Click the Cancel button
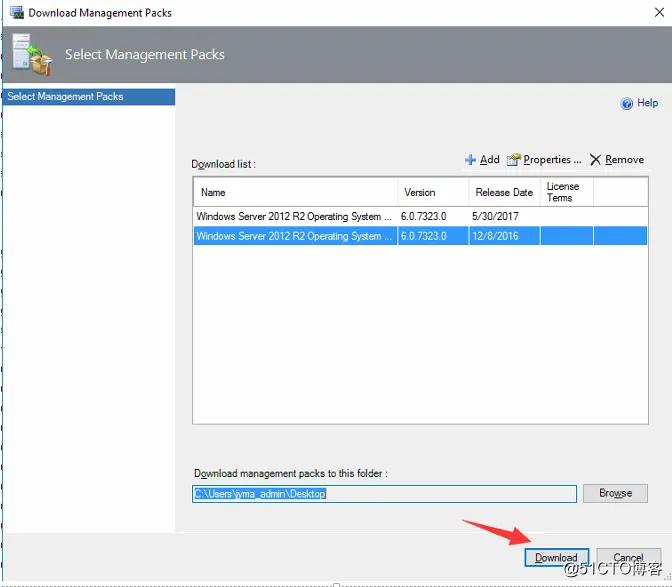The height and width of the screenshot is (587, 672). tap(628, 557)
